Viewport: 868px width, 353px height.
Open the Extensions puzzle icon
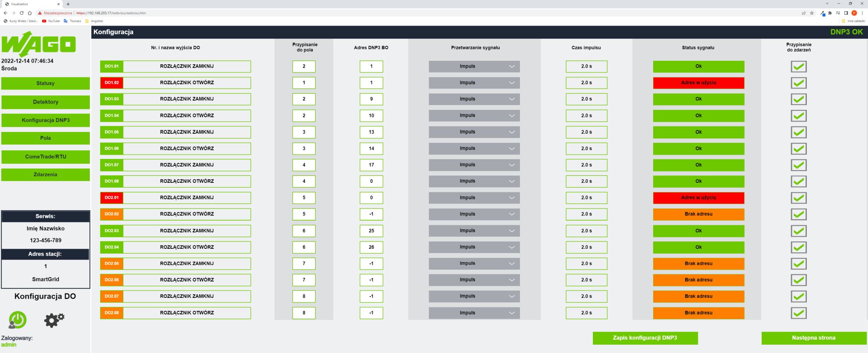pos(830,13)
